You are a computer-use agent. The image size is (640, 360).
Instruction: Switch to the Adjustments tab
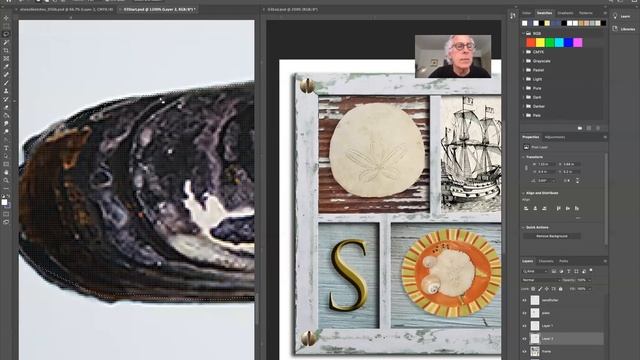tap(555, 138)
